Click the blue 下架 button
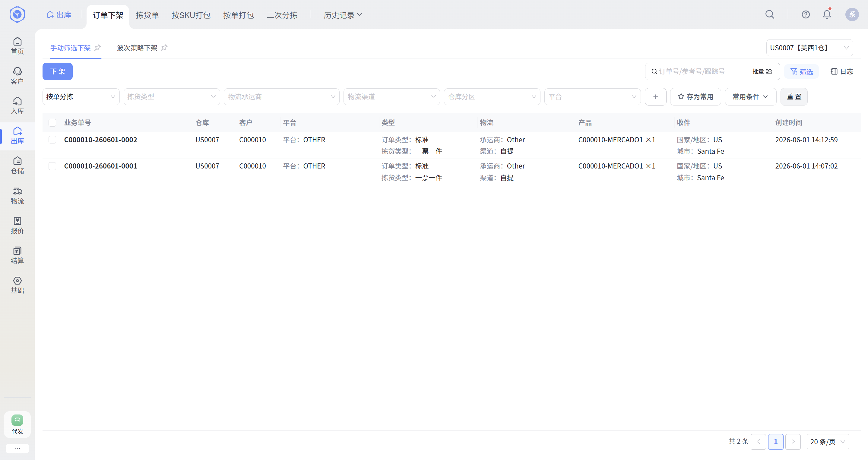The height and width of the screenshot is (460, 868). coord(58,71)
